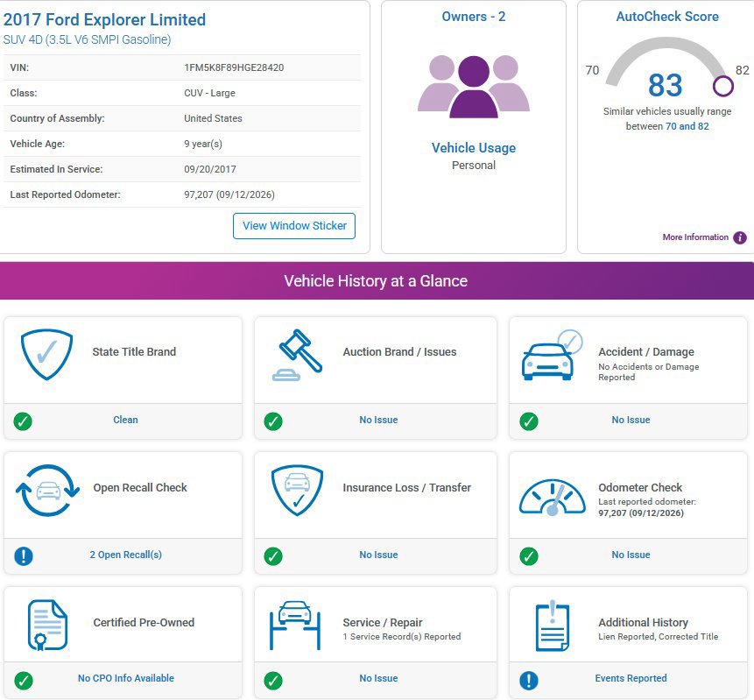
Task: Click the Auction Brand gavel icon
Action: point(297,355)
